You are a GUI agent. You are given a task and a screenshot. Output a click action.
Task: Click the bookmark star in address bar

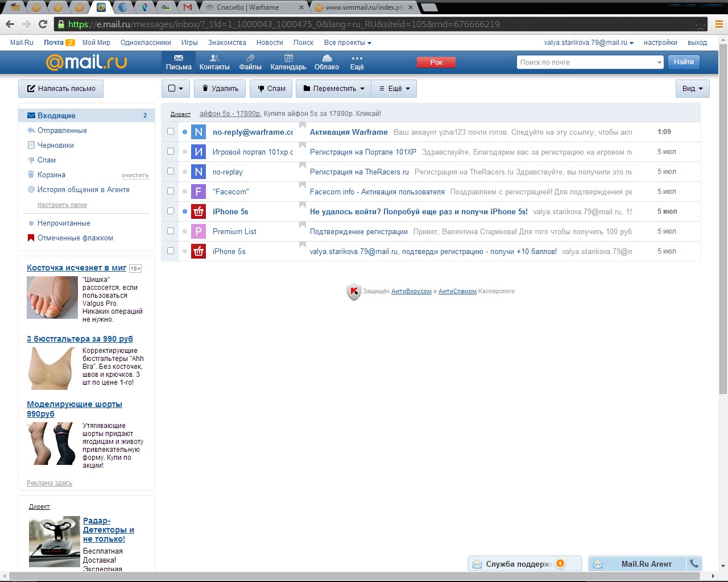pos(701,24)
